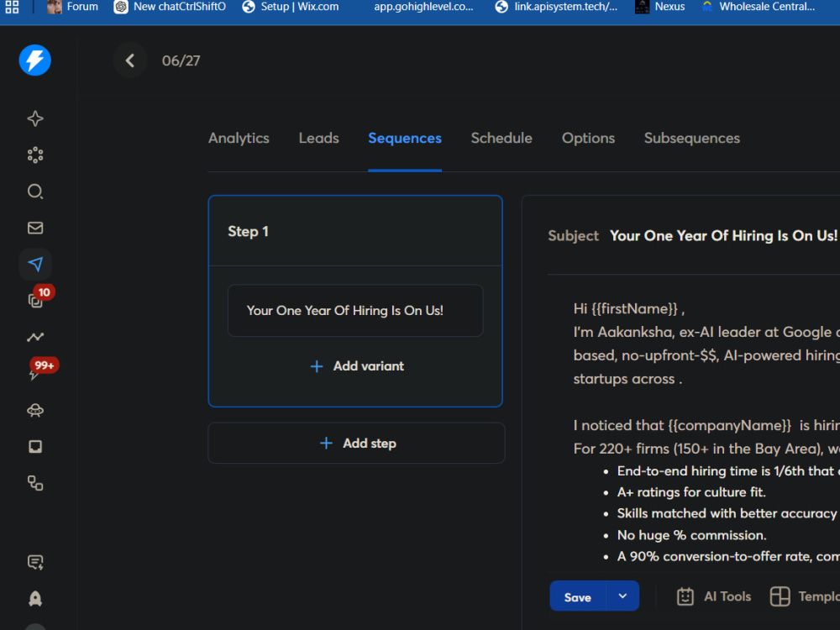Click the 'No huge % commission.' bullet
The height and width of the screenshot is (630, 840).
[691, 534]
